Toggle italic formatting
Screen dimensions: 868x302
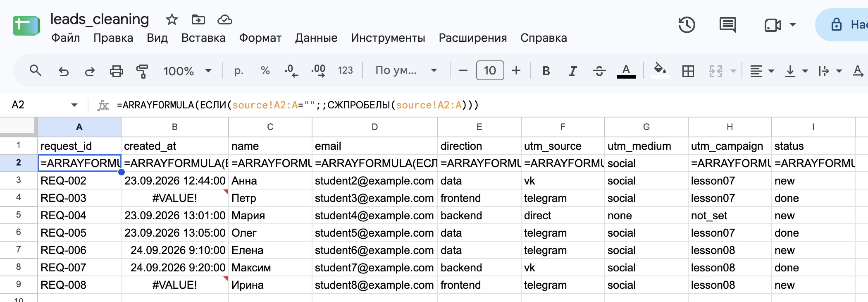point(572,71)
